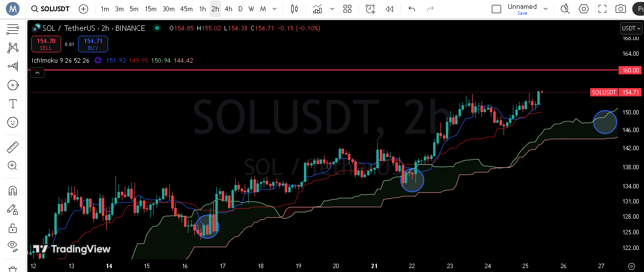Switch to the 30m timeframe
This screenshot has width=644, height=272.
[x=168, y=9]
